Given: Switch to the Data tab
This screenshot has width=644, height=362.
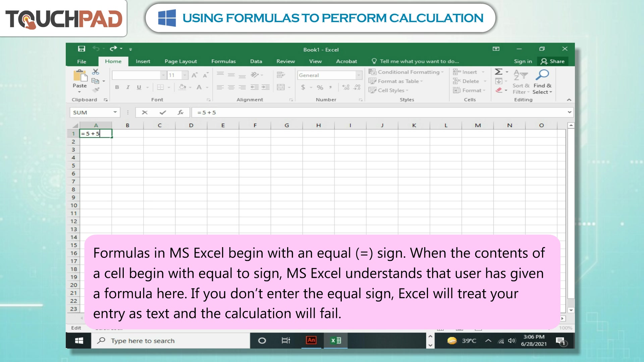Looking at the screenshot, I should (256, 61).
